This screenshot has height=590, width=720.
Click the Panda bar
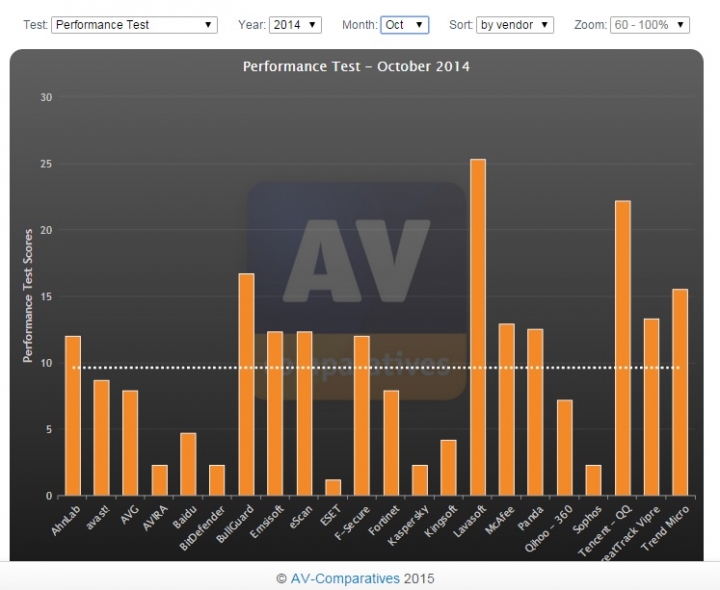[535, 412]
